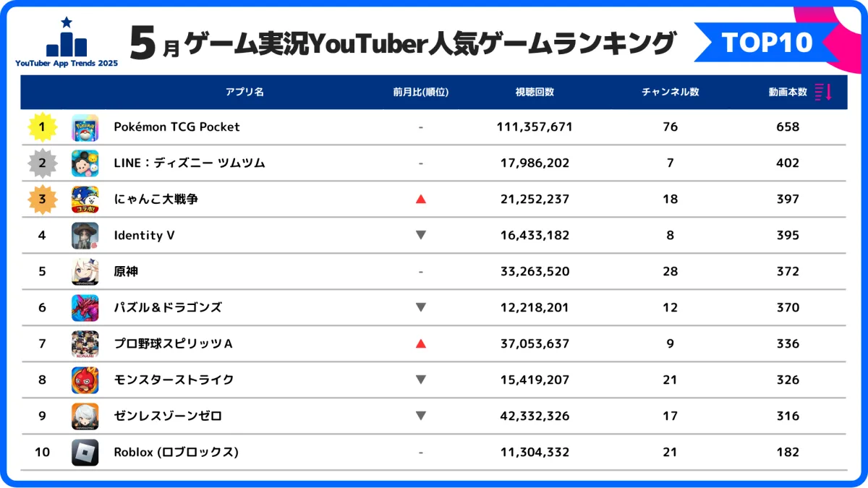Image resolution: width=868 pixels, height=488 pixels.
Task: Click the 前月比(順位) column header
Action: click(421, 92)
